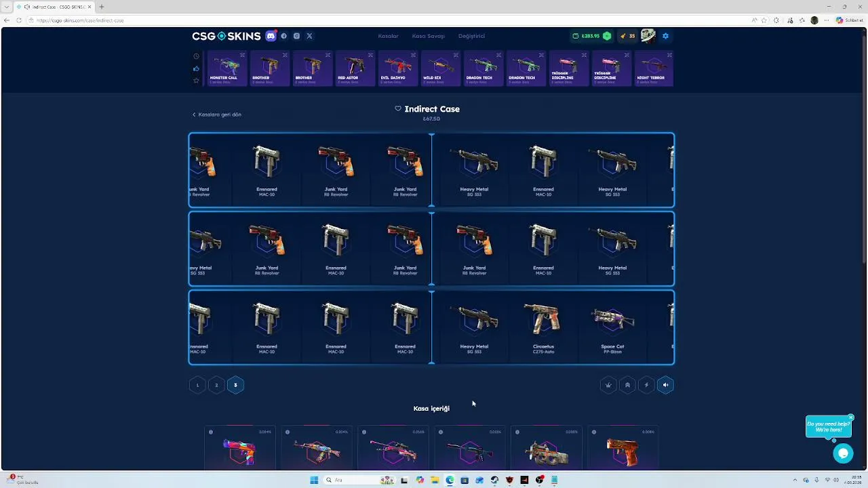868x488 pixels.
Task: Open the Facebook social icon
Action: pyautogui.click(x=284, y=36)
